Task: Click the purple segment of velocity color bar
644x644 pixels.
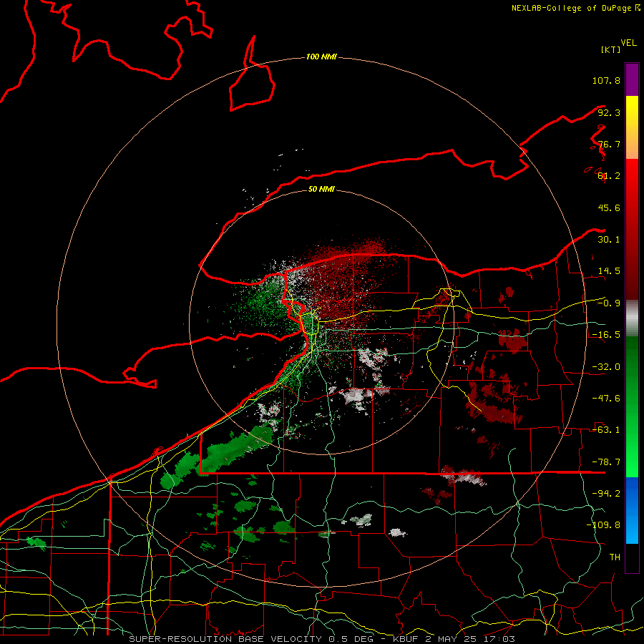Action: click(x=632, y=79)
